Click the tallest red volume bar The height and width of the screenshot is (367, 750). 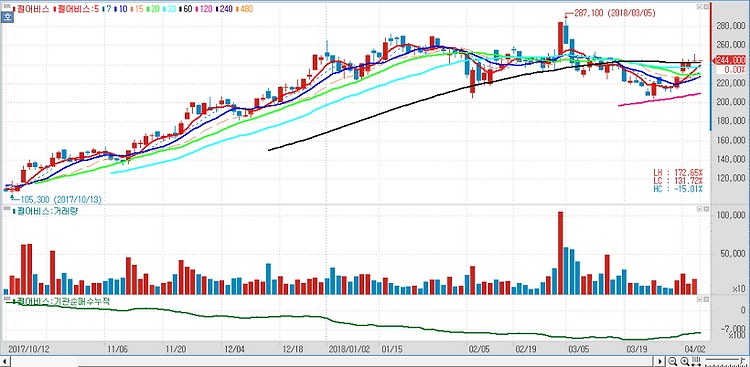[561, 253]
